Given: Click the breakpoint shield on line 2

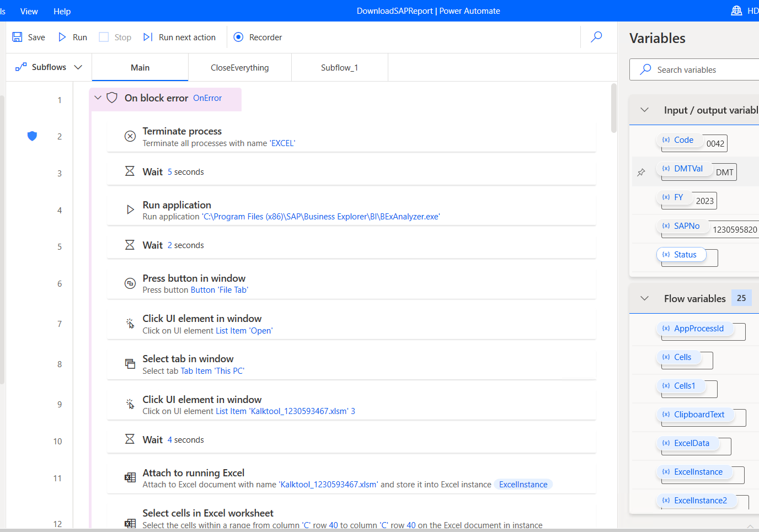Looking at the screenshot, I should 32,136.
